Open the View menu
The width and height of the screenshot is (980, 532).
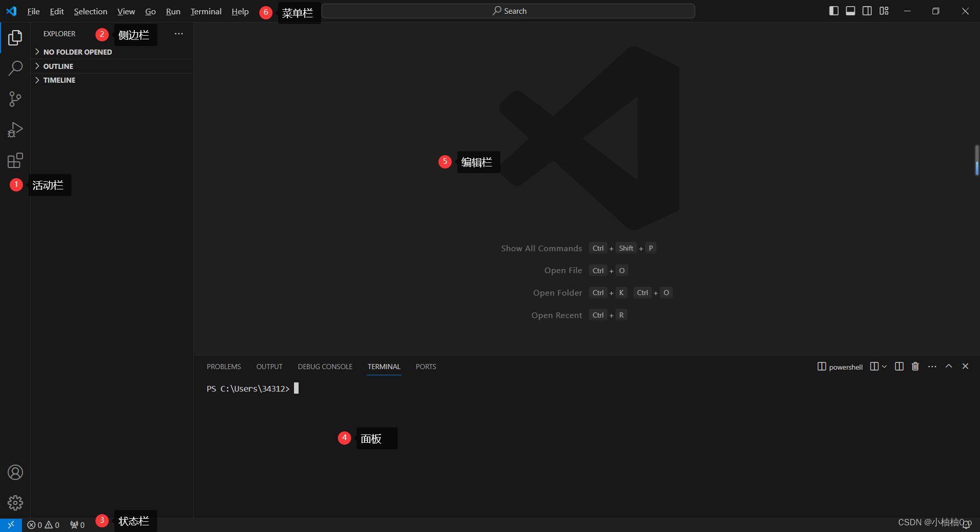click(x=126, y=11)
